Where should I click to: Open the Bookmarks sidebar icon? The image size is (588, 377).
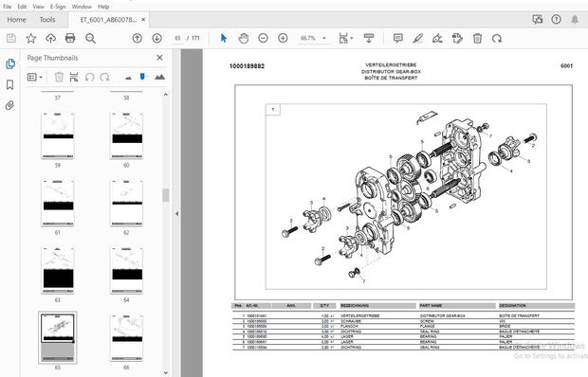(10, 85)
